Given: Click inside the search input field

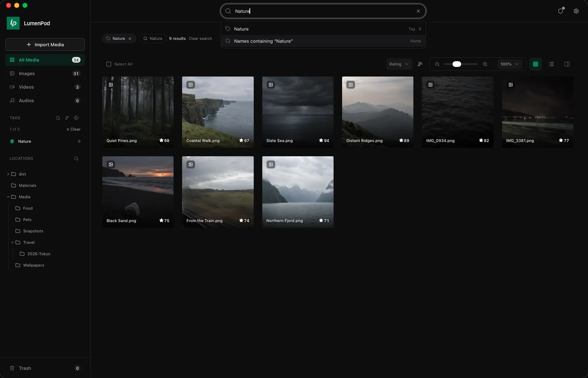Looking at the screenshot, I should click(x=323, y=11).
